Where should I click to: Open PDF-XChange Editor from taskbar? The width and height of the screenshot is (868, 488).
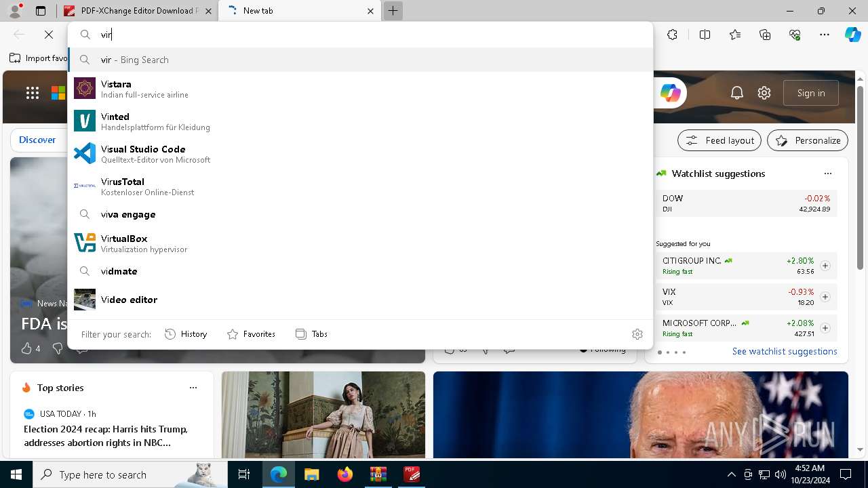[x=412, y=474]
